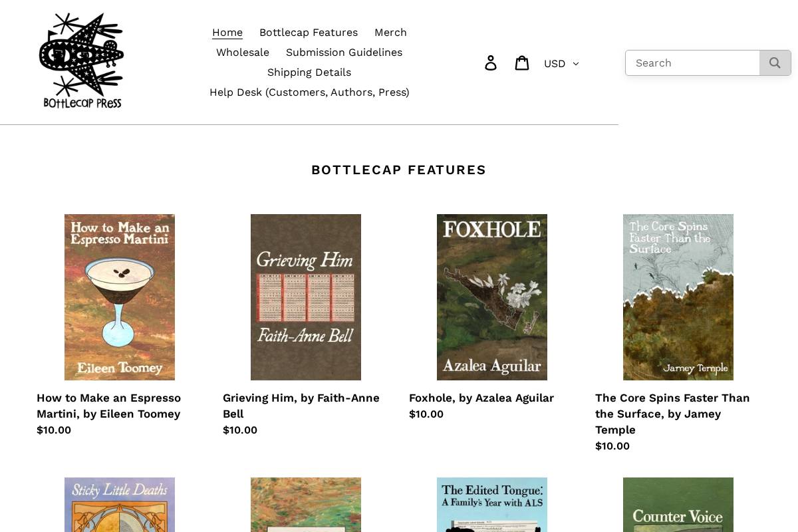Expand the currency chevron next to USD
This screenshot has height=532, width=798.
click(x=576, y=64)
